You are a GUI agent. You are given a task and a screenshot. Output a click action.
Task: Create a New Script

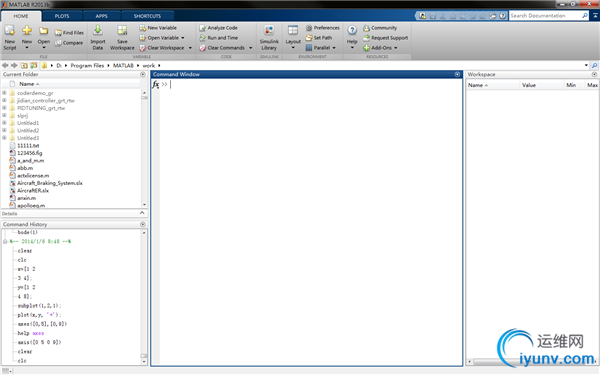pos(10,38)
